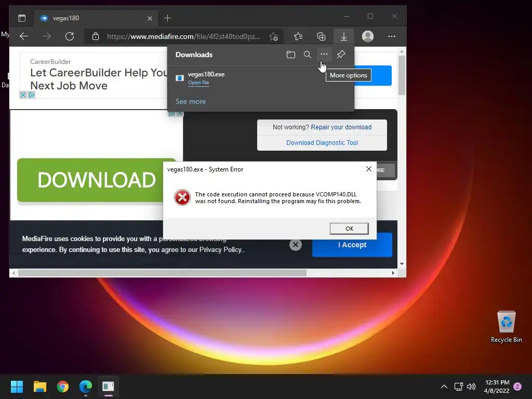Open the browser profile menu
Screen dimensions: 532x399
(368, 36)
